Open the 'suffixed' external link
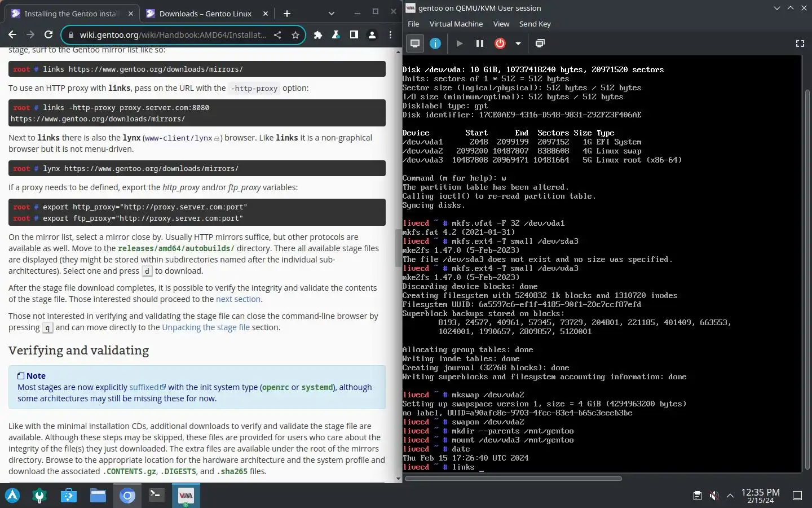The height and width of the screenshot is (508, 812). click(147, 387)
